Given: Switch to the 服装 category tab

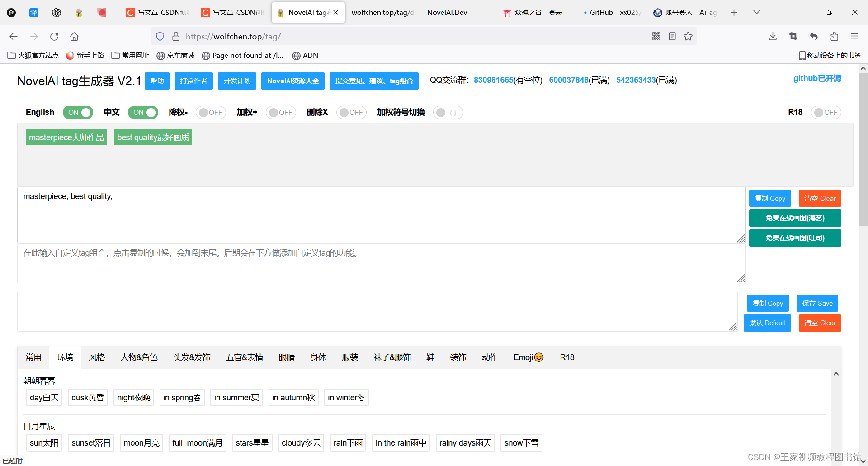Looking at the screenshot, I should (x=350, y=357).
